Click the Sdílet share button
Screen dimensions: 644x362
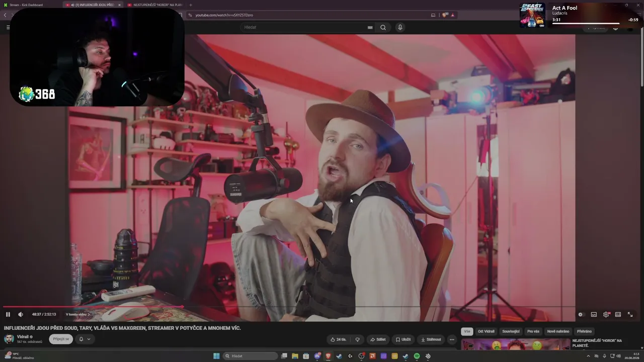click(x=378, y=339)
